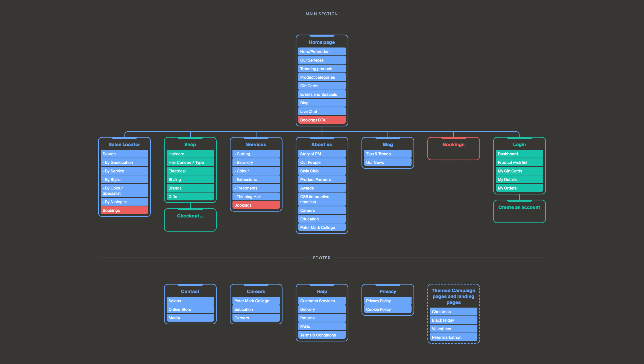Click the red Bookings item in Salon Locator
The height and width of the screenshot is (364, 644).
tap(124, 211)
